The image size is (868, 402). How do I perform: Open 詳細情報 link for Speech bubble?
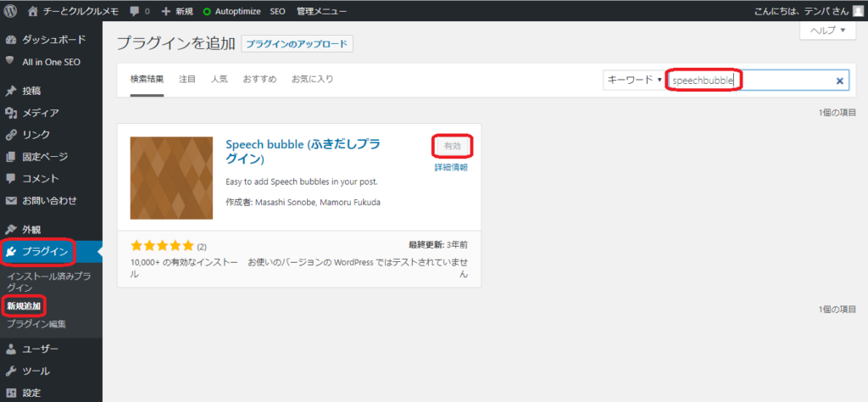point(451,168)
